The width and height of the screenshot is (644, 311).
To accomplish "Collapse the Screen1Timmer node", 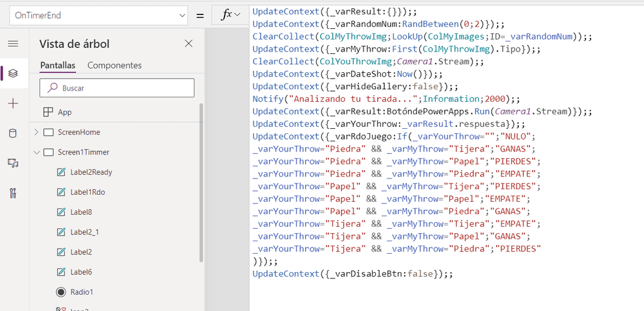I will (x=36, y=152).
